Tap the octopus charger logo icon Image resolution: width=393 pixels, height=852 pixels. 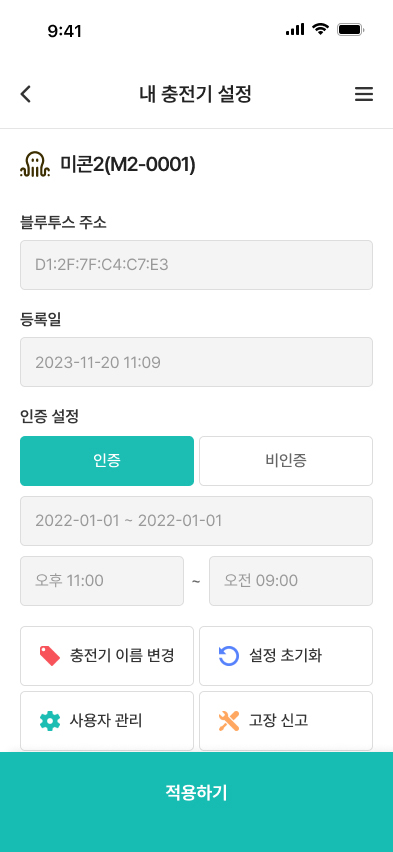[x=35, y=165]
